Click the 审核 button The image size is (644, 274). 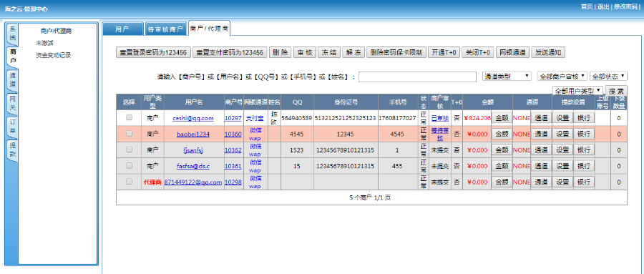click(x=304, y=52)
